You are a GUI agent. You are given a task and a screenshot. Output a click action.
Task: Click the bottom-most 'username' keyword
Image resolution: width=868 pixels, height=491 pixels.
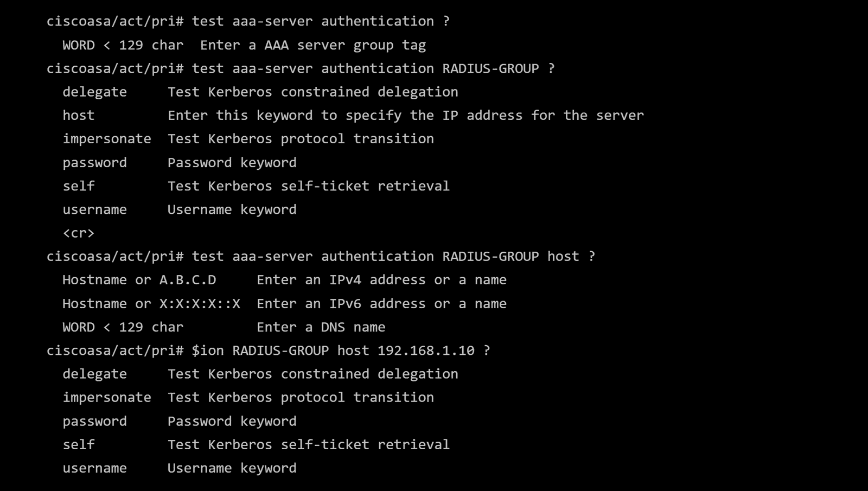click(94, 468)
